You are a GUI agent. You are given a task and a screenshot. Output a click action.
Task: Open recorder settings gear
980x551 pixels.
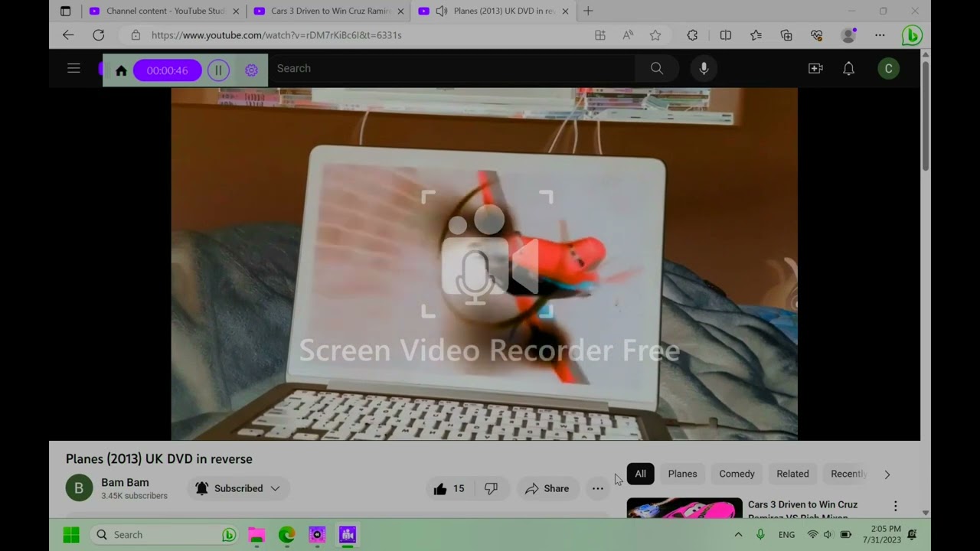point(251,70)
